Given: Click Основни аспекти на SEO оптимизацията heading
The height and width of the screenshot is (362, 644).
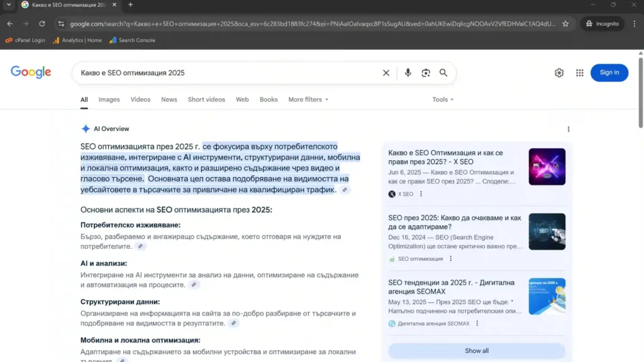Looking at the screenshot, I should point(176,210).
